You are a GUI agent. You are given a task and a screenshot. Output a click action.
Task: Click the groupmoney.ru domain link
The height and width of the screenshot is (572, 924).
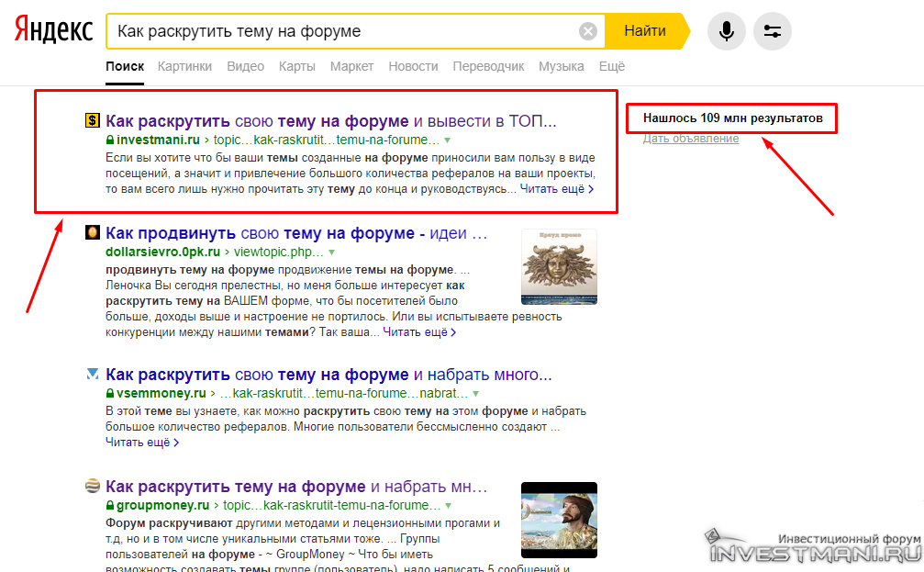[162, 505]
